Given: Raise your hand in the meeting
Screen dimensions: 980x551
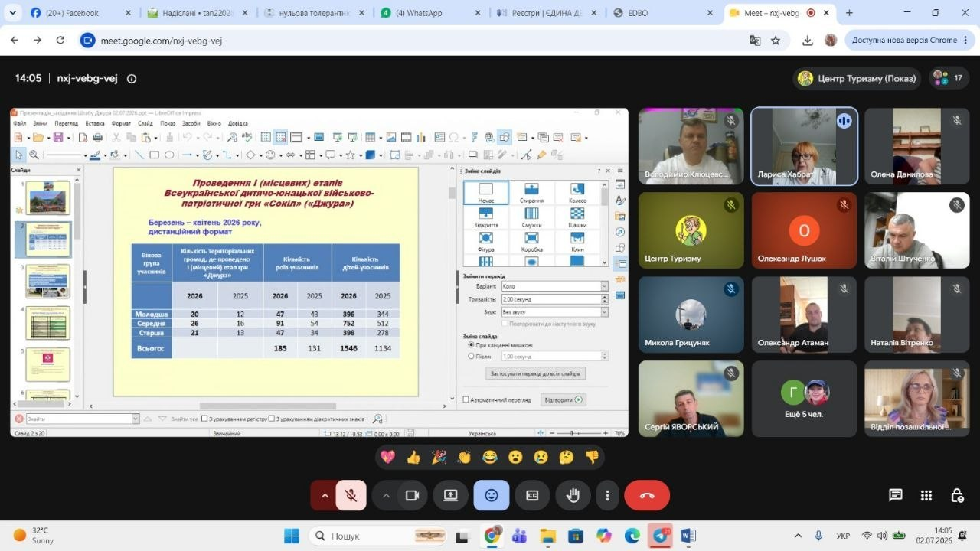Looking at the screenshot, I should click(573, 495).
